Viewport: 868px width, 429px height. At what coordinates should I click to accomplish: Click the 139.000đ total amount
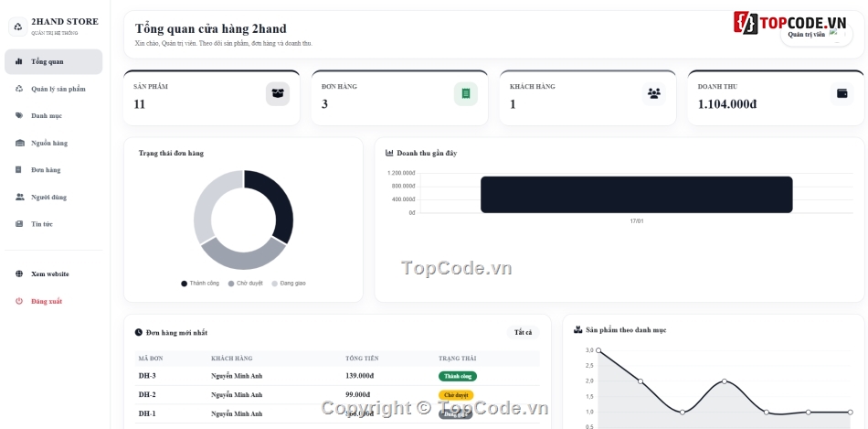360,376
